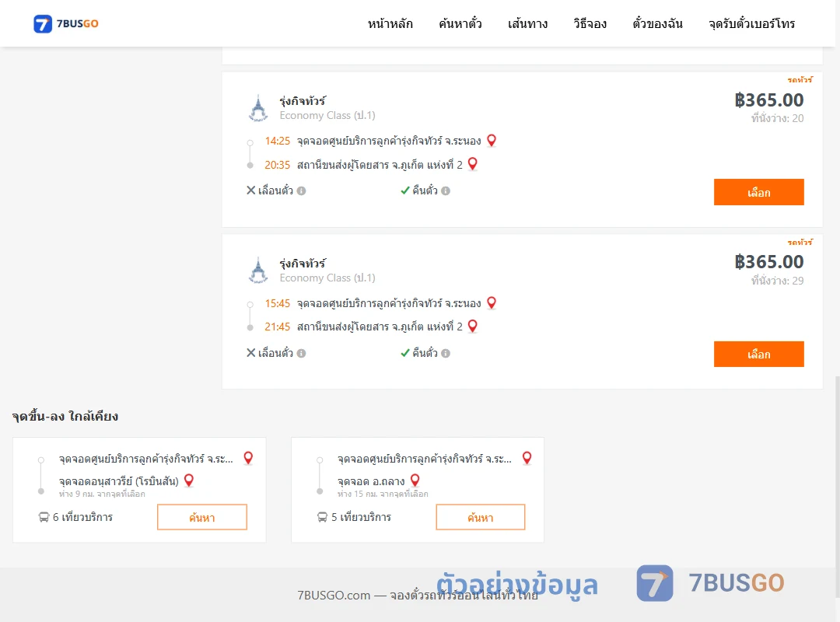Click bus icon next to 6 เที่ยวบริการ
Viewport: 840px width, 622px height.
pyautogui.click(x=44, y=517)
